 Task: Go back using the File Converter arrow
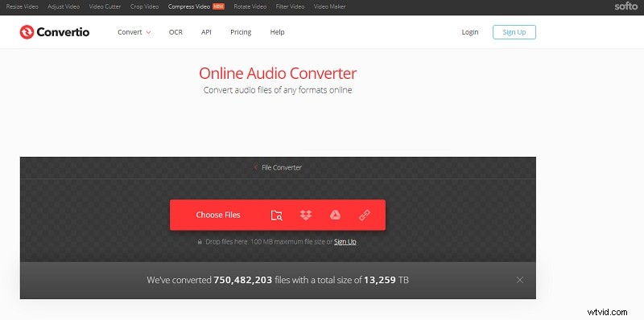coord(255,167)
